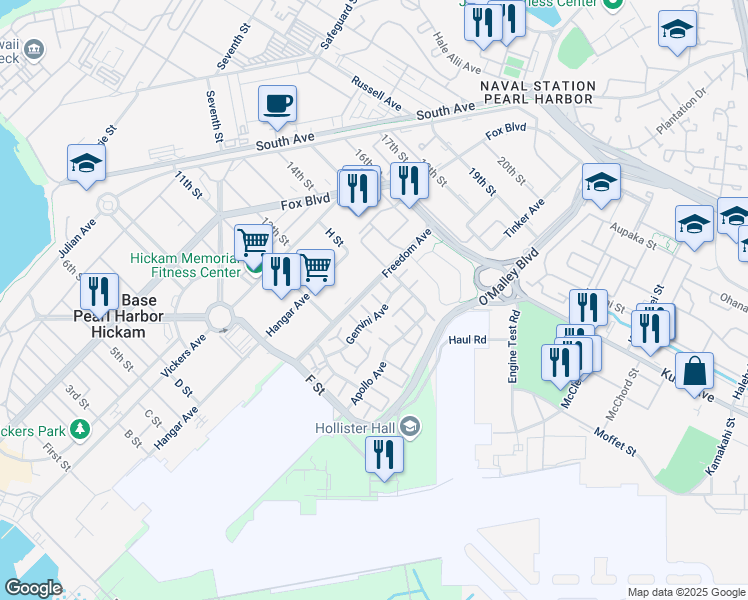
Task: Select the Apollo Ave street label
Action: click(x=368, y=383)
